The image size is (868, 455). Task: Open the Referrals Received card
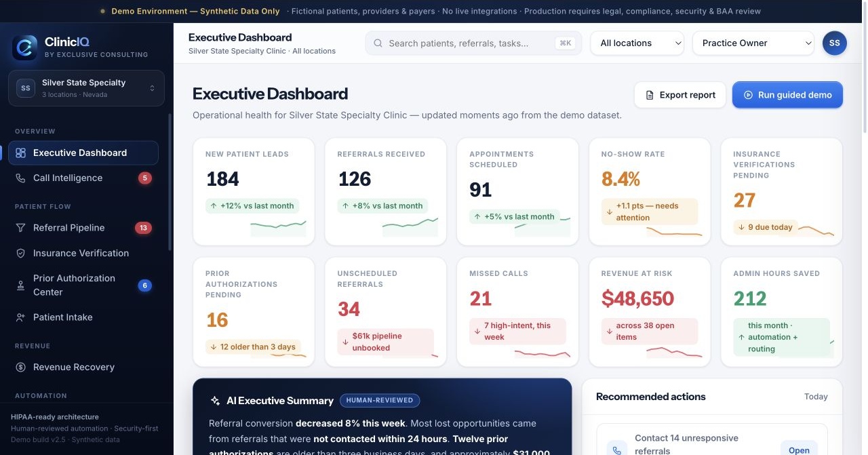[x=385, y=191]
